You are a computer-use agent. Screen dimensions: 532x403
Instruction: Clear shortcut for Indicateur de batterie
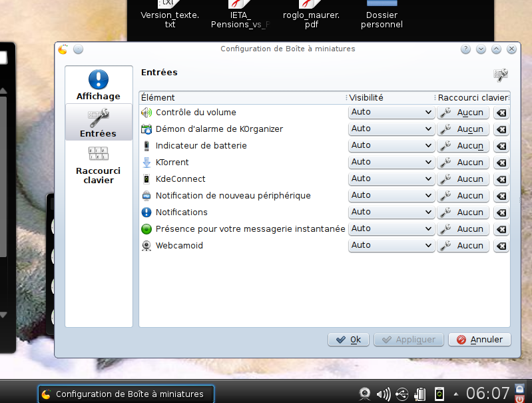tap(501, 146)
